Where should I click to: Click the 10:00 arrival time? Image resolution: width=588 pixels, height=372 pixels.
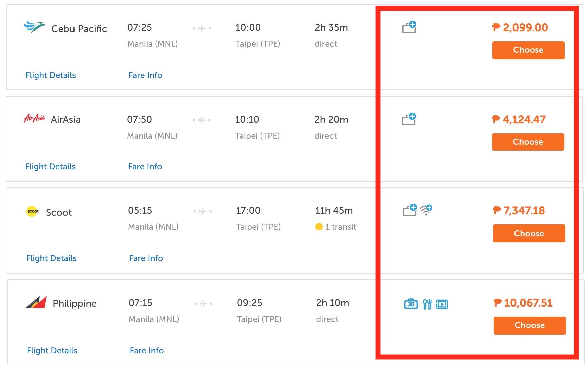click(x=248, y=28)
